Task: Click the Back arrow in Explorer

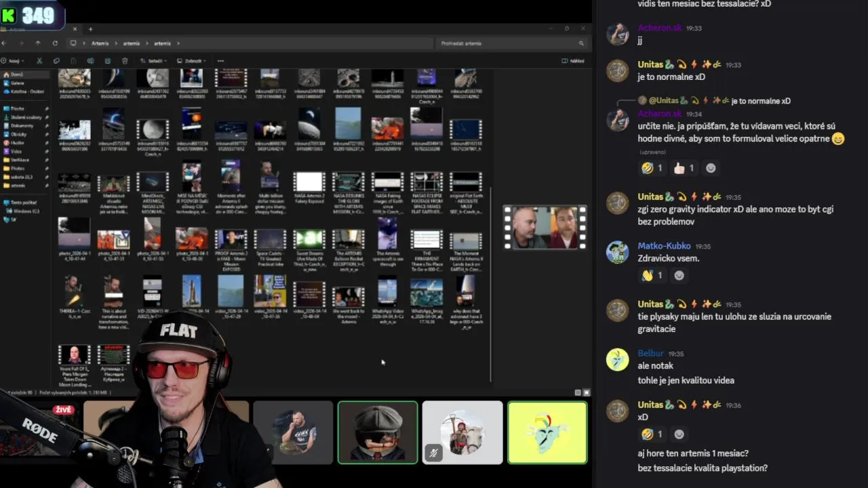Action: click(x=3, y=43)
